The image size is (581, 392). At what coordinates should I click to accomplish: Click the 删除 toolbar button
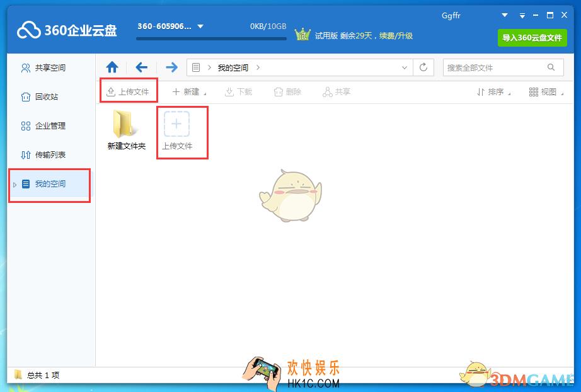pyautogui.click(x=287, y=92)
